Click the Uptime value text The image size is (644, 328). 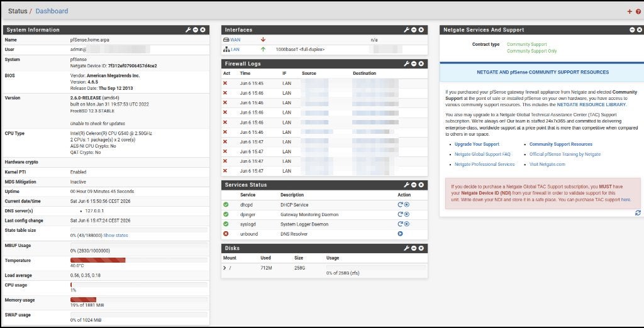click(102, 191)
